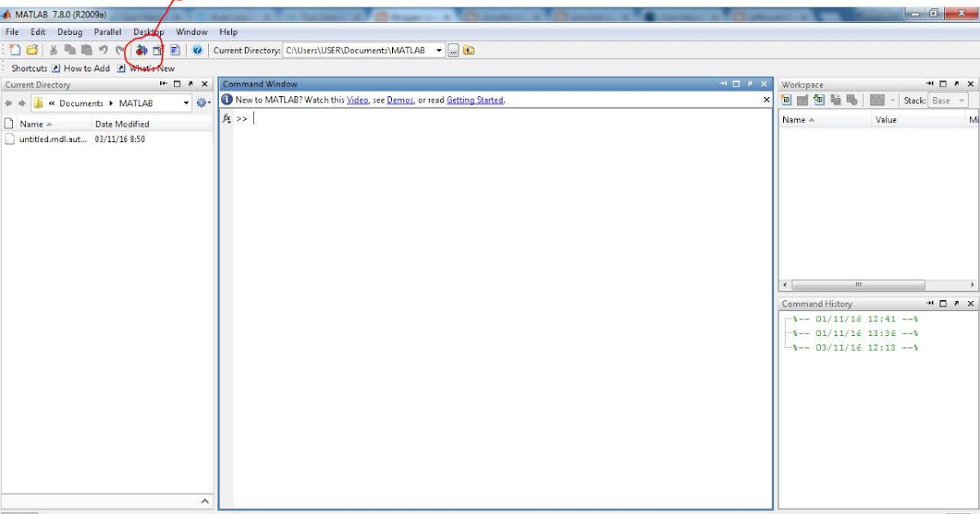The height and width of the screenshot is (514, 980).
Task: Select 01/11/16 12:41 history entry
Action: coord(855,319)
